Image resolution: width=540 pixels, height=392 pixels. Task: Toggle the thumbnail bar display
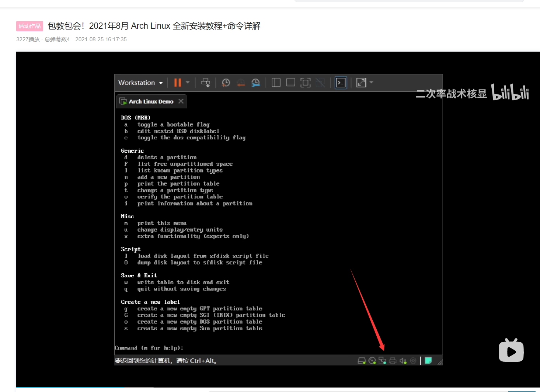(290, 83)
